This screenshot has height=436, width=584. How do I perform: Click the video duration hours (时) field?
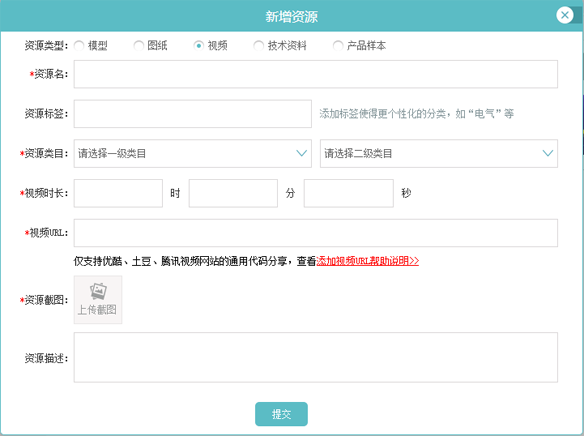point(118,193)
